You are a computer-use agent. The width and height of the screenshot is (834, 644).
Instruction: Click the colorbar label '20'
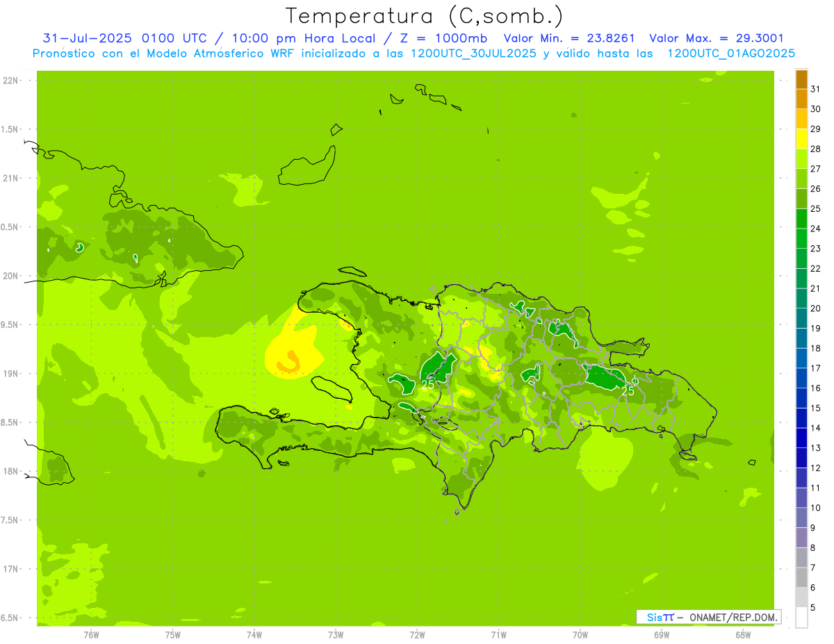click(815, 308)
